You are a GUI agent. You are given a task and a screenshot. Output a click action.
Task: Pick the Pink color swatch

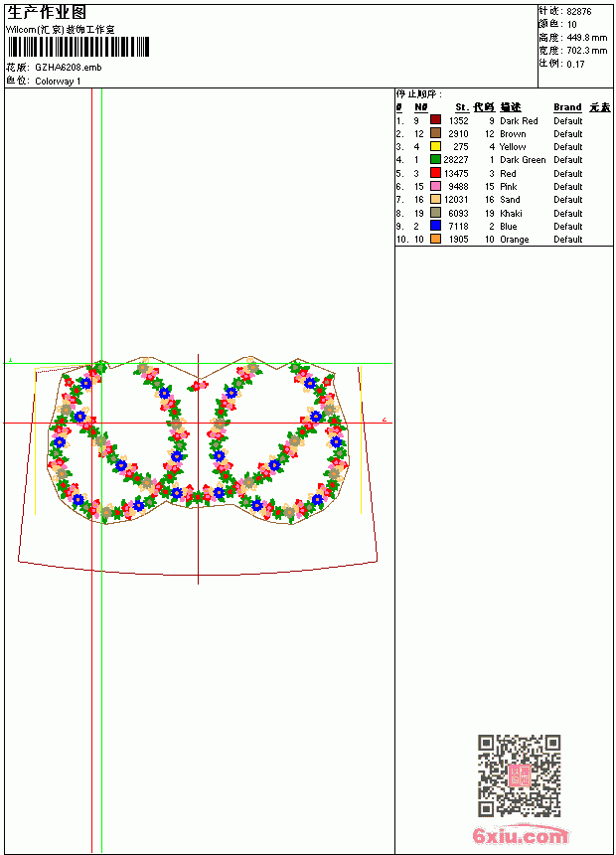[x=435, y=186]
